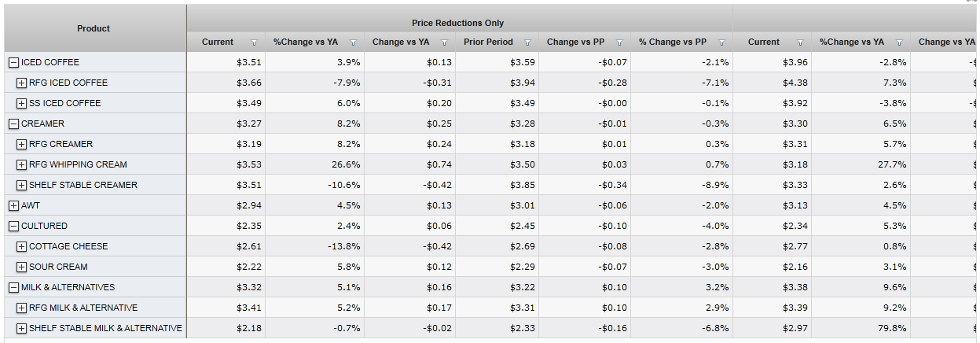Select the SOUR CREAM row label
Screen dimensions: 980x343
pos(58,267)
